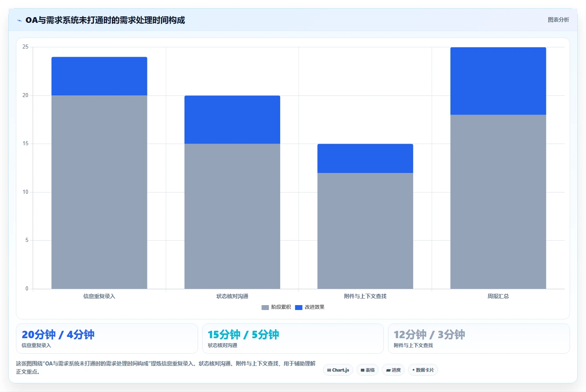Click the y-axis tick value 5
The height and width of the screenshot is (392, 586).
pos(27,240)
